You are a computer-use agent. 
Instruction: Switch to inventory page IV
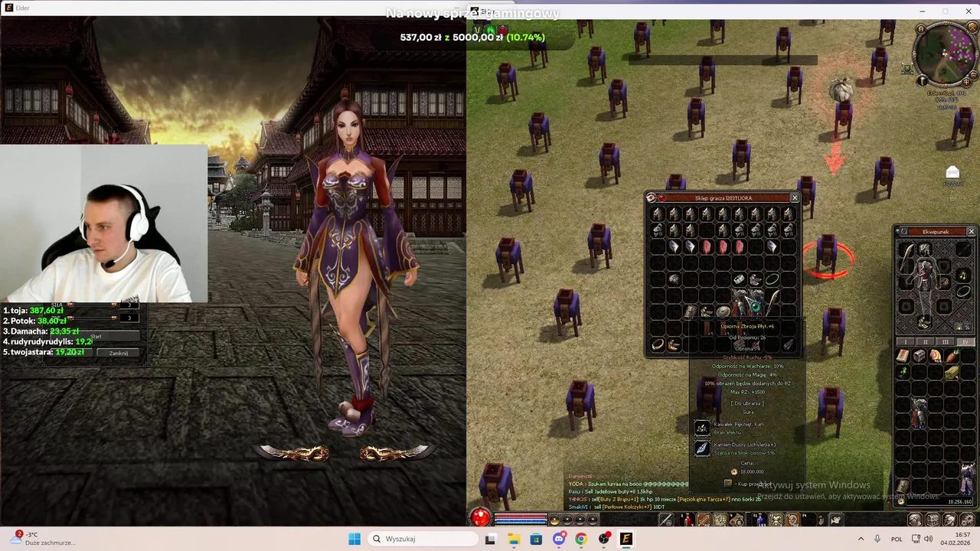[965, 341]
